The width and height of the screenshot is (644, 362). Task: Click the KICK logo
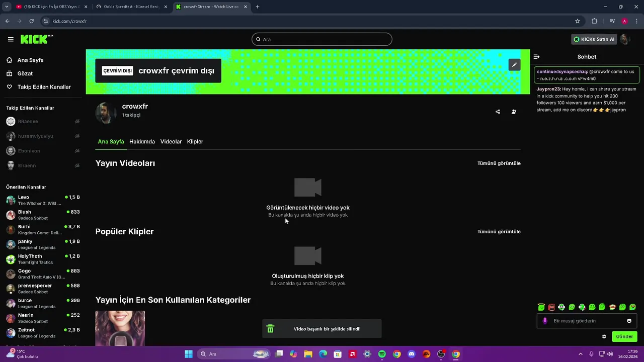click(36, 39)
